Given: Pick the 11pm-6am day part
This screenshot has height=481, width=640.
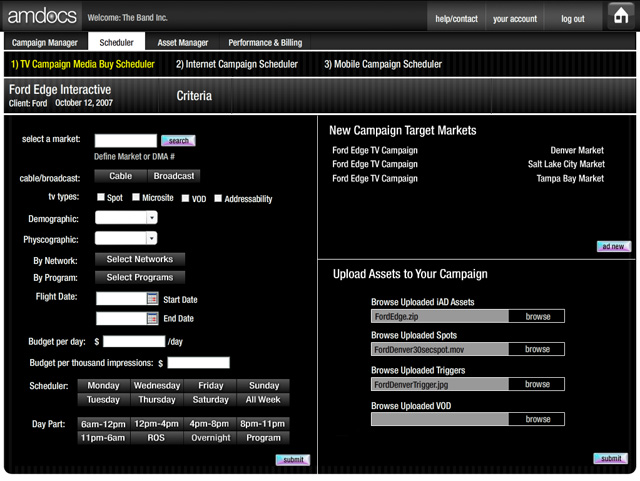Looking at the screenshot, I should coord(103,438).
